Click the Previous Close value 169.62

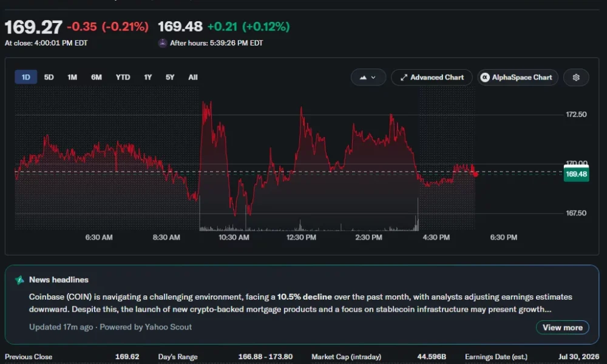127,357
